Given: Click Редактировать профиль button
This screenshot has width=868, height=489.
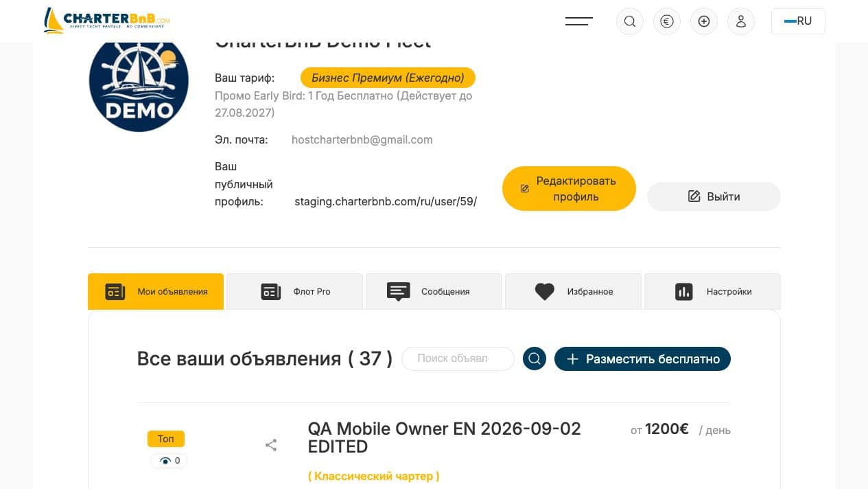Looking at the screenshot, I should coord(569,188).
